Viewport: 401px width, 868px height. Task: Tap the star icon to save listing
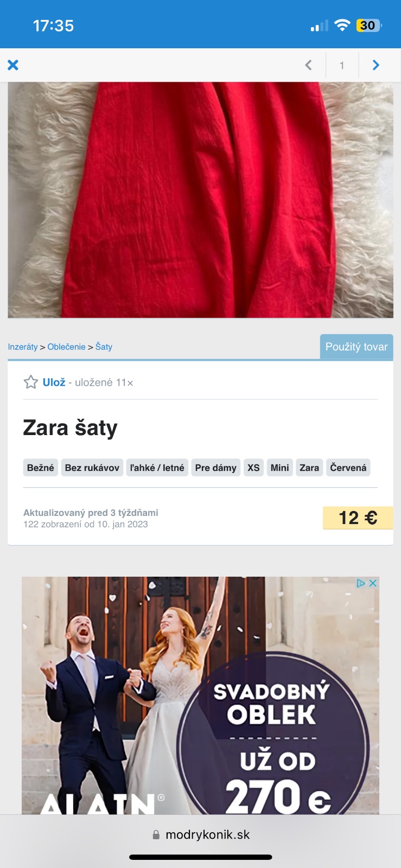pos(31,382)
